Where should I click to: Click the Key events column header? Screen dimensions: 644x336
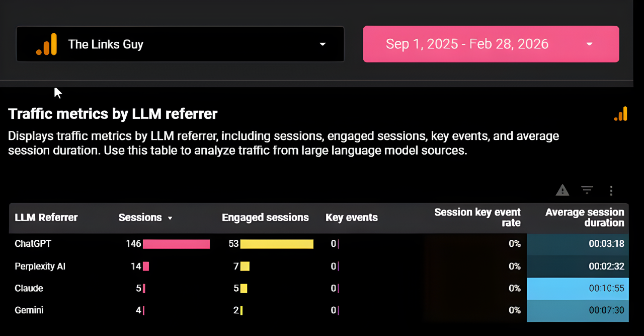point(352,217)
